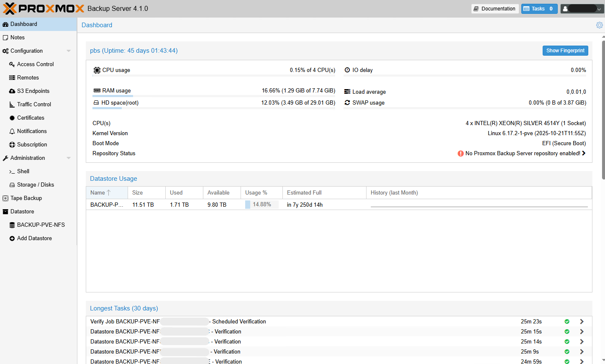605x364 pixels.
Task: Click the Usage % progress bar for the datastore
Action: 260,205
